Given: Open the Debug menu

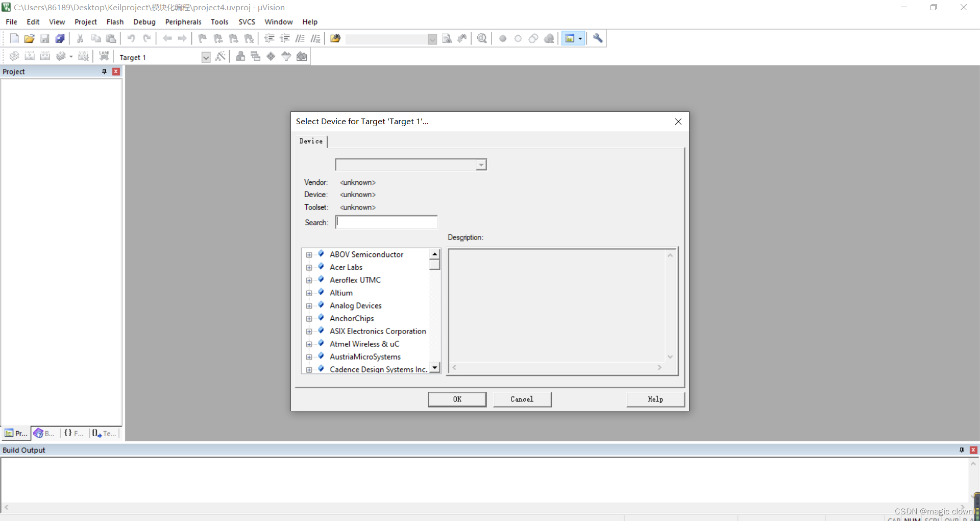Looking at the screenshot, I should (x=144, y=22).
